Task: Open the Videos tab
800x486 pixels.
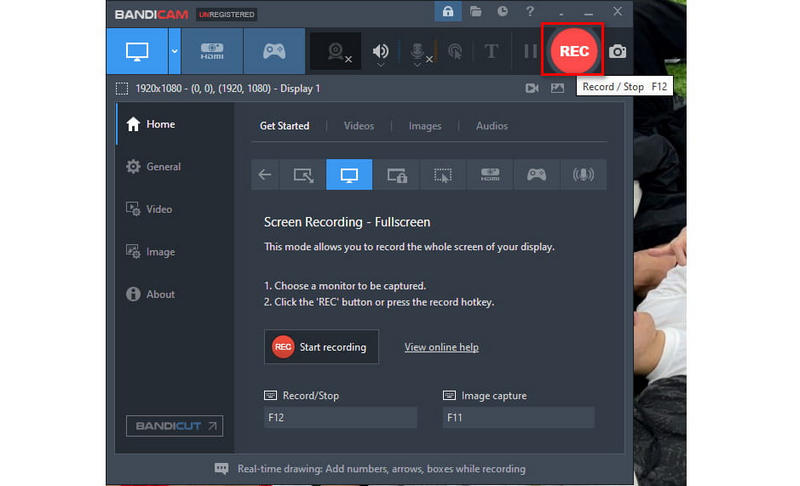Action: (x=358, y=126)
